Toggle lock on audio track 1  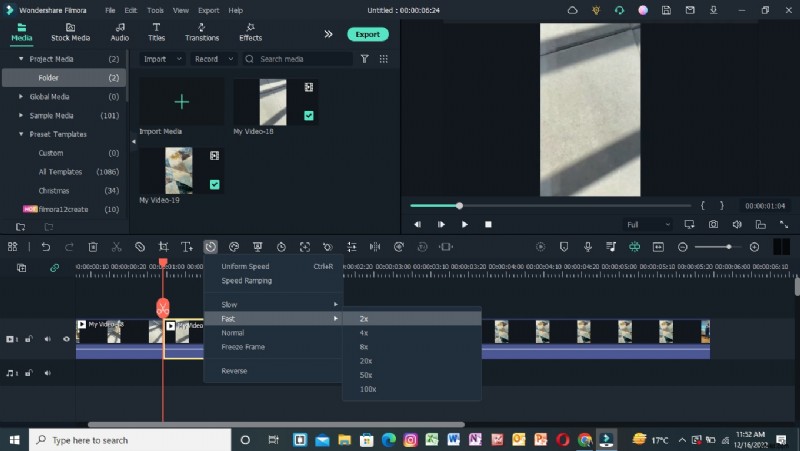pyautogui.click(x=29, y=373)
